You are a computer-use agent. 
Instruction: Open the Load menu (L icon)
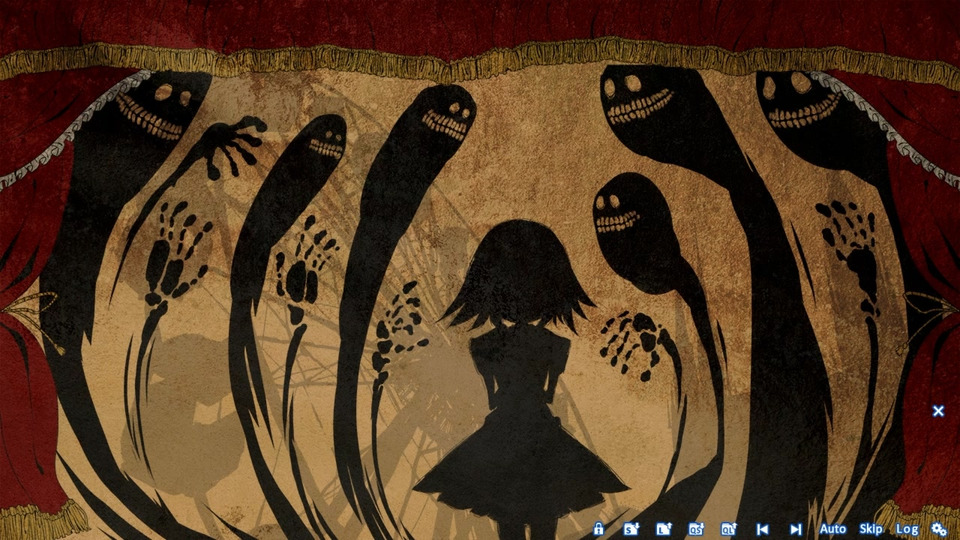click(664, 529)
